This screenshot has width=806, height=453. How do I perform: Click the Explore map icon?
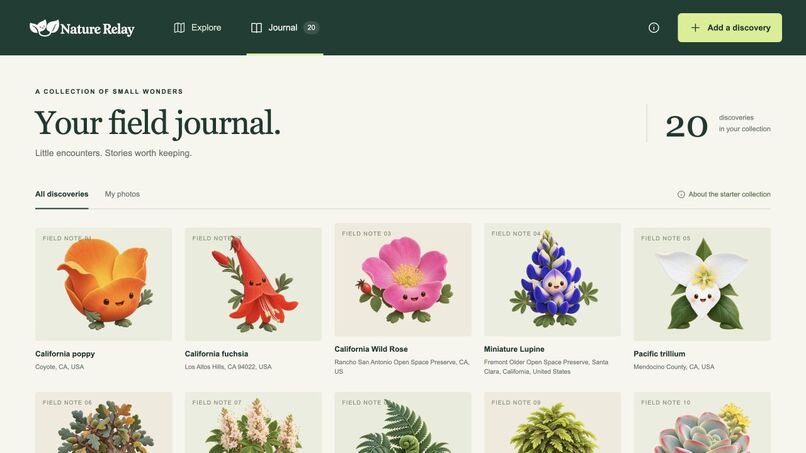click(x=179, y=28)
